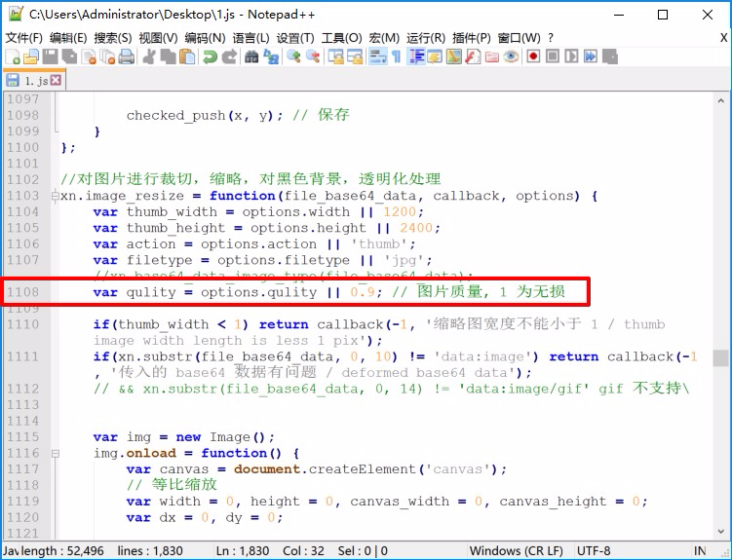Click the New file toolbar icon

pyautogui.click(x=12, y=56)
